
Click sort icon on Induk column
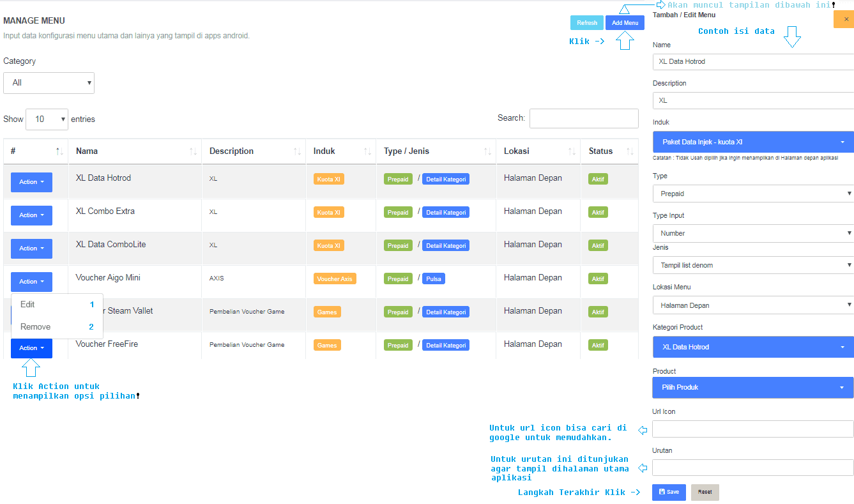coord(367,151)
